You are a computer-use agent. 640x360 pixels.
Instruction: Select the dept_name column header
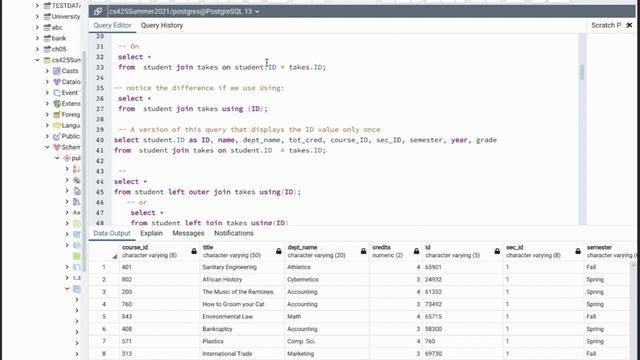click(327, 251)
